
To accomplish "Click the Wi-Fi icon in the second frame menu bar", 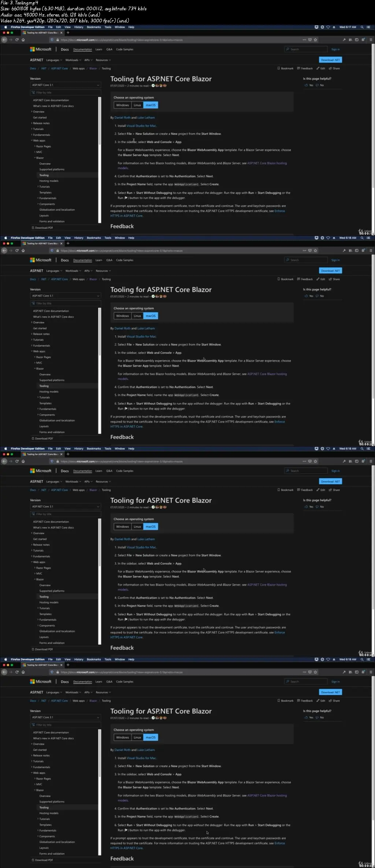I will tap(328, 238).
